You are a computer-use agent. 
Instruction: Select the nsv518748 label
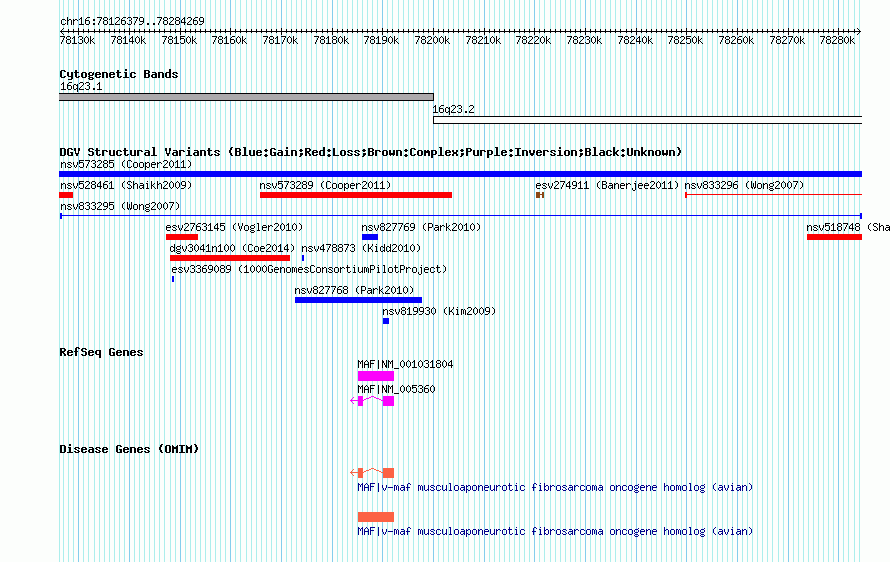point(847,227)
